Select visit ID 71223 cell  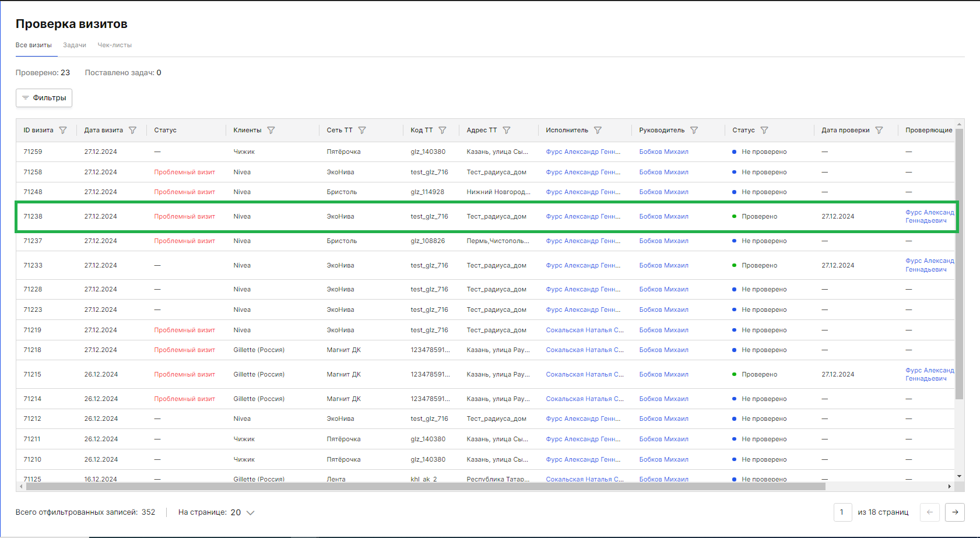33,310
